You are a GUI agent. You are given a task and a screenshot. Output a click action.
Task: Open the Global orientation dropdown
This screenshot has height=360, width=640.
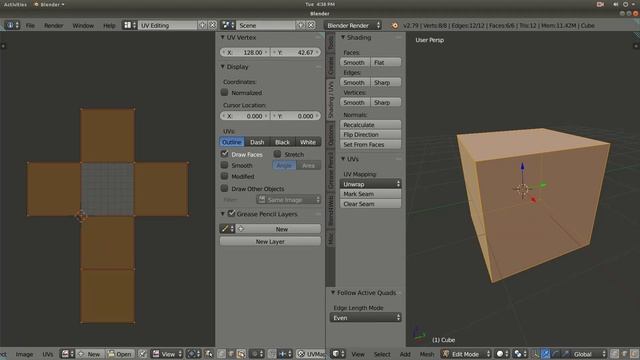pos(589,354)
